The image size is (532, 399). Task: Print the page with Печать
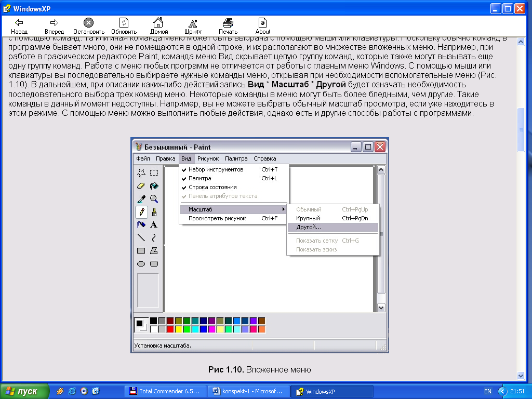coord(228,26)
